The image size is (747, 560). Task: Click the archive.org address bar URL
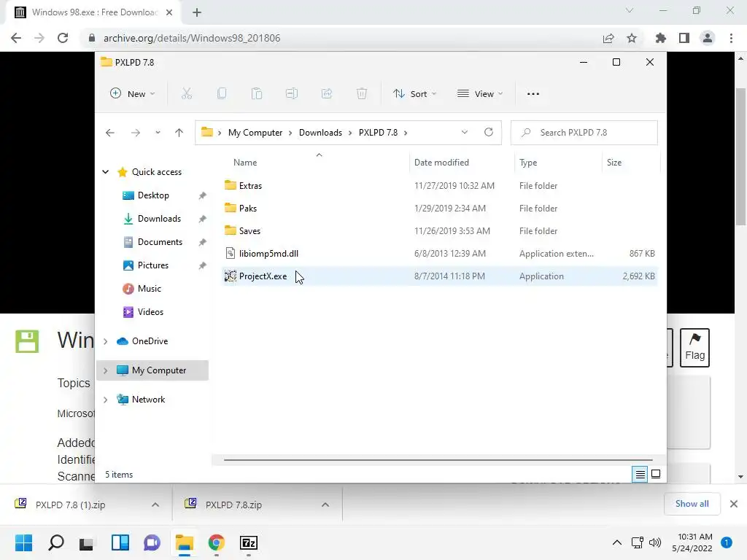coord(192,38)
